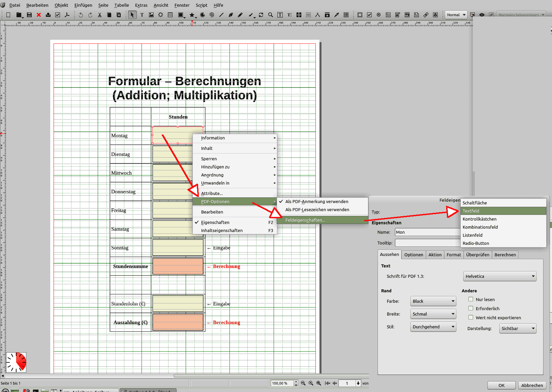Check Wert nicht exportieren option

pyautogui.click(x=471, y=318)
